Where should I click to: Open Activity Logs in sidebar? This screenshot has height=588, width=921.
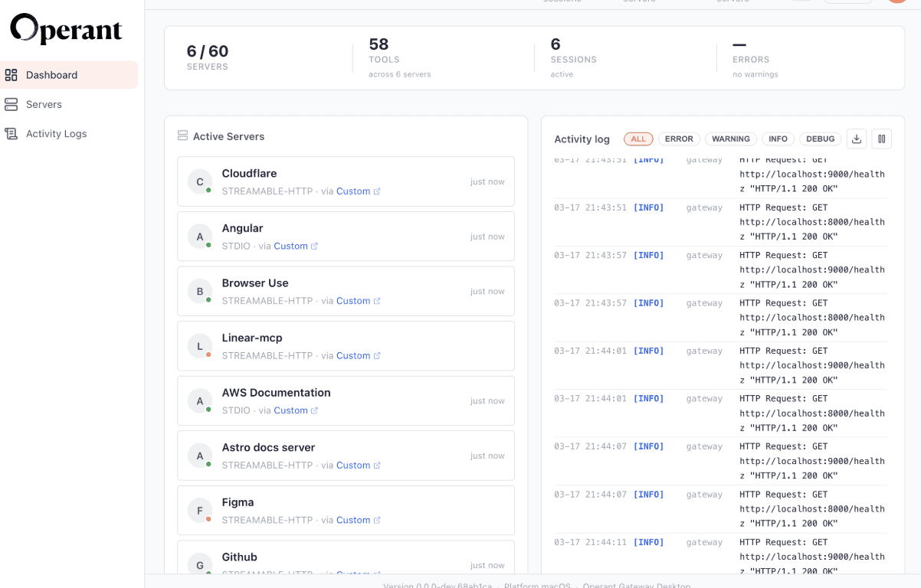pos(69,133)
